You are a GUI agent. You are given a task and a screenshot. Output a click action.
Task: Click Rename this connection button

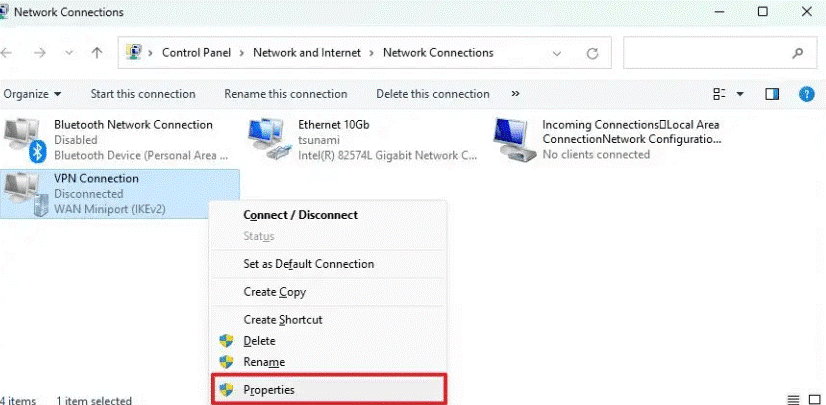(286, 94)
